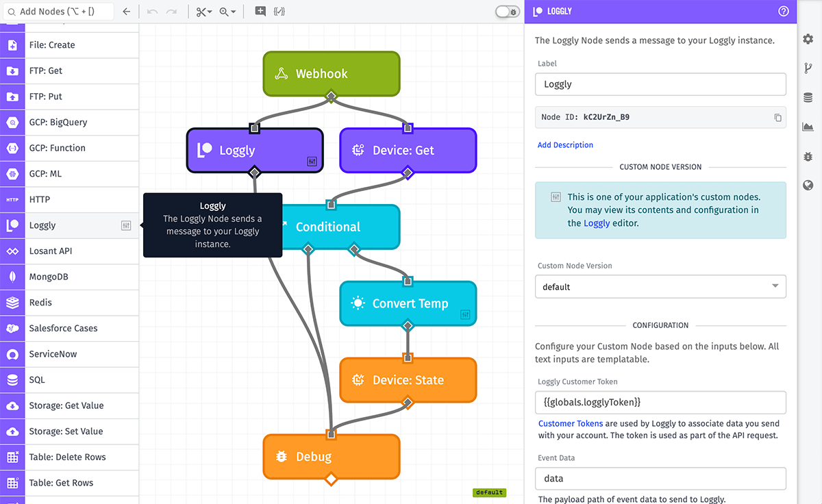Click the Add Description link
The width and height of the screenshot is (822, 504).
(x=565, y=144)
